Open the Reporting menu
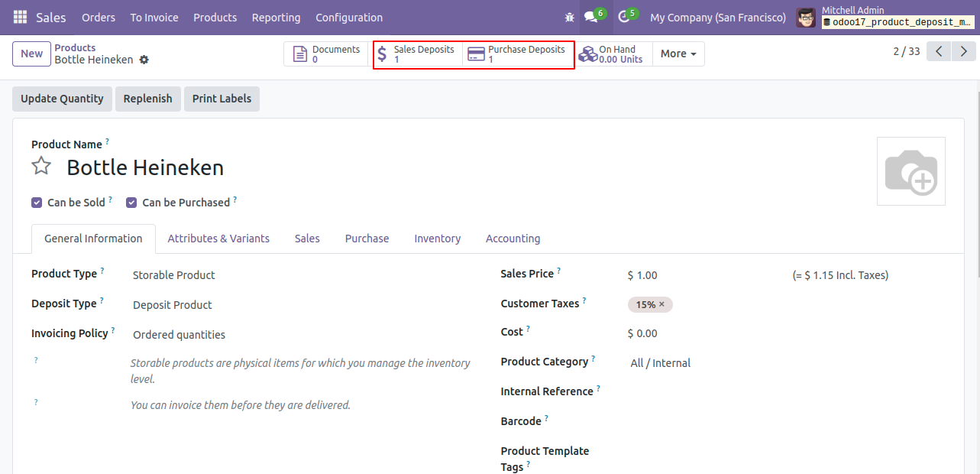 pyautogui.click(x=276, y=18)
